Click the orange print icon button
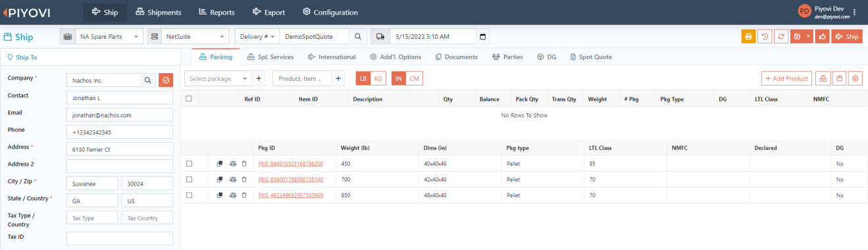The width and height of the screenshot is (868, 250). pyautogui.click(x=748, y=37)
